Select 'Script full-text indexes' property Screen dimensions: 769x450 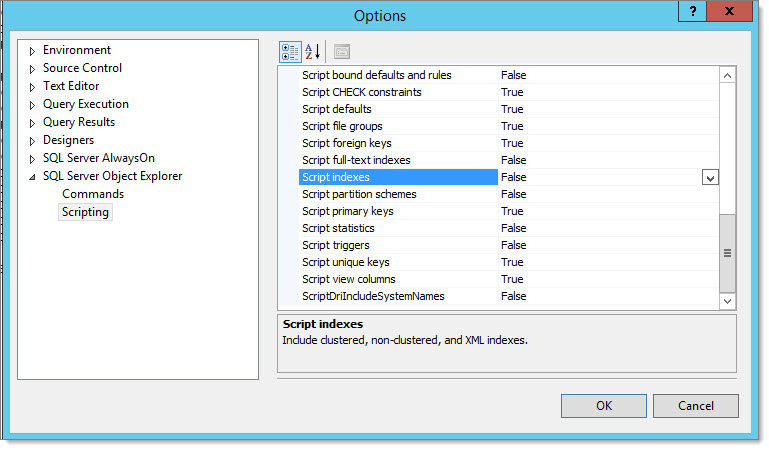[x=356, y=160]
